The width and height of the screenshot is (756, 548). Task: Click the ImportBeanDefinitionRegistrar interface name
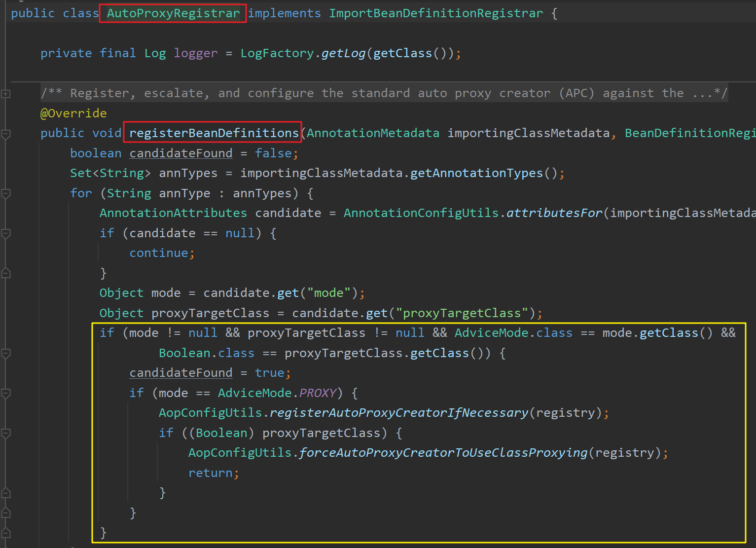[x=436, y=13]
